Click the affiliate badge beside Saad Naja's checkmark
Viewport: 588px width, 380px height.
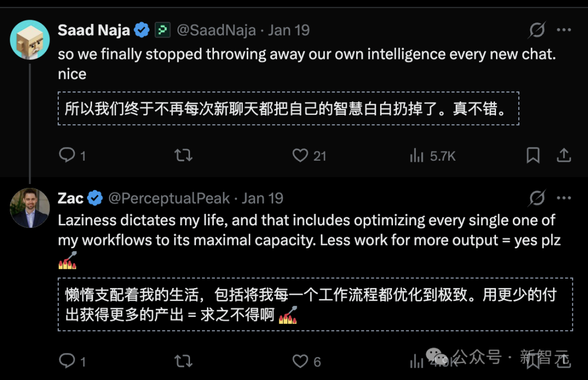pyautogui.click(x=162, y=30)
